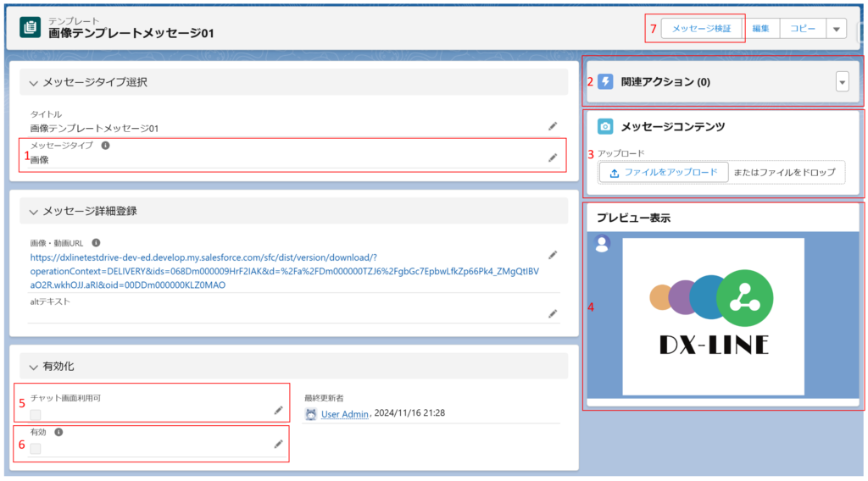Click pencil icon next to 画像・動画URL
Screen dimensions: 868x481
[x=553, y=254]
